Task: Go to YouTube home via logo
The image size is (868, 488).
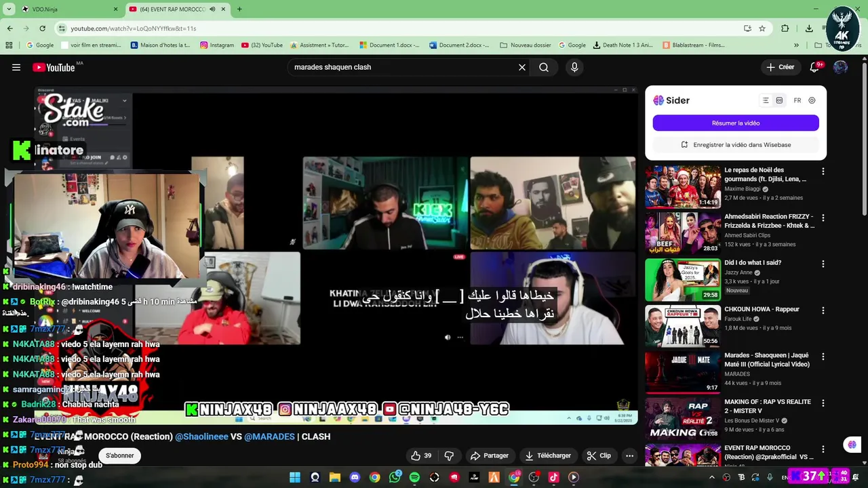Action: 54,67
